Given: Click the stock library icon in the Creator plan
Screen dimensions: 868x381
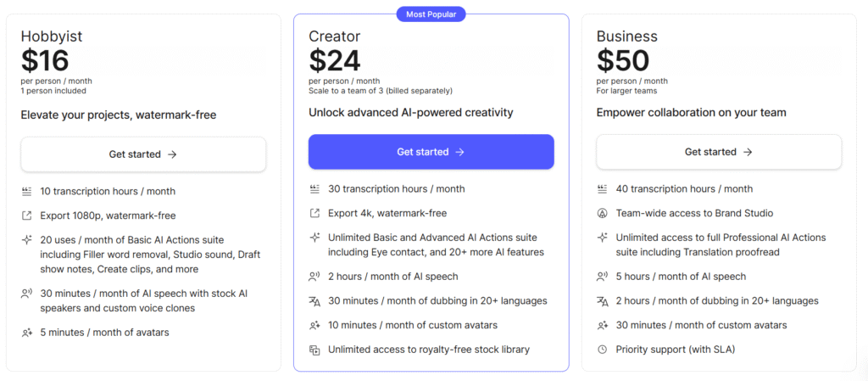Looking at the screenshot, I should 314,350.
